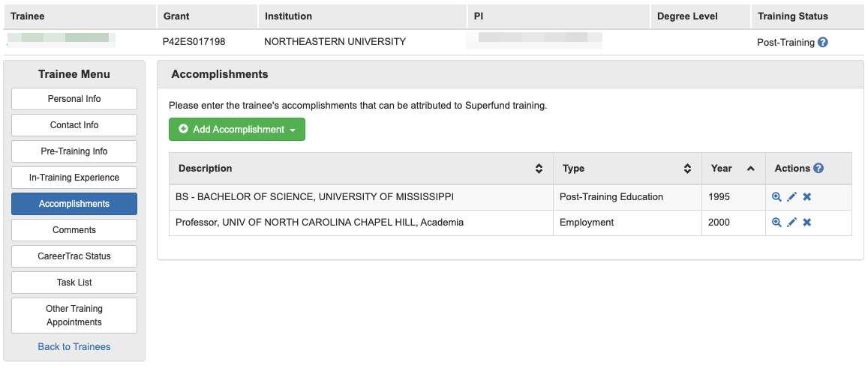Viewport: 868px width, 368px height.
Task: Sort the table by Year column
Action: pos(750,169)
